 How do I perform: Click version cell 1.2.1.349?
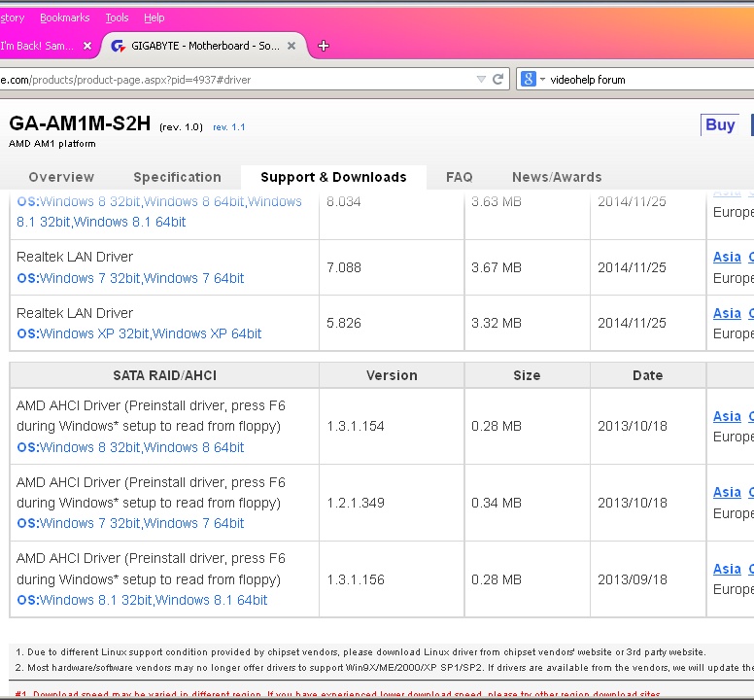(356, 503)
